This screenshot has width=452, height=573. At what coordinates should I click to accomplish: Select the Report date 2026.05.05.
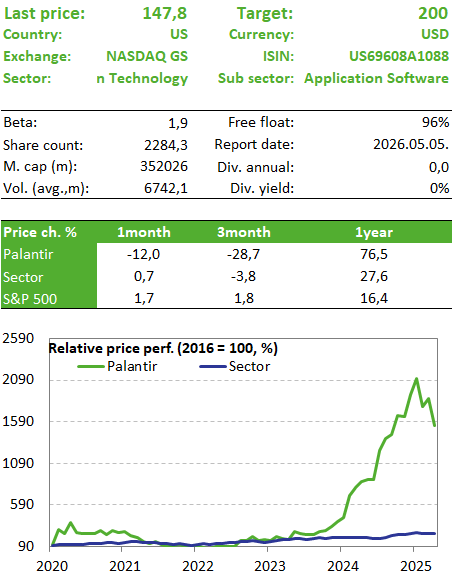pos(411,144)
